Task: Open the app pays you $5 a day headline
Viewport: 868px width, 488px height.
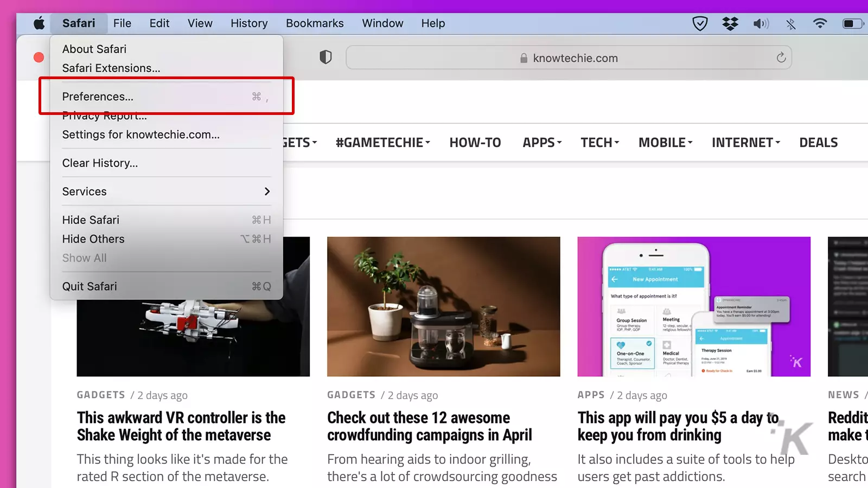Action: tap(678, 426)
